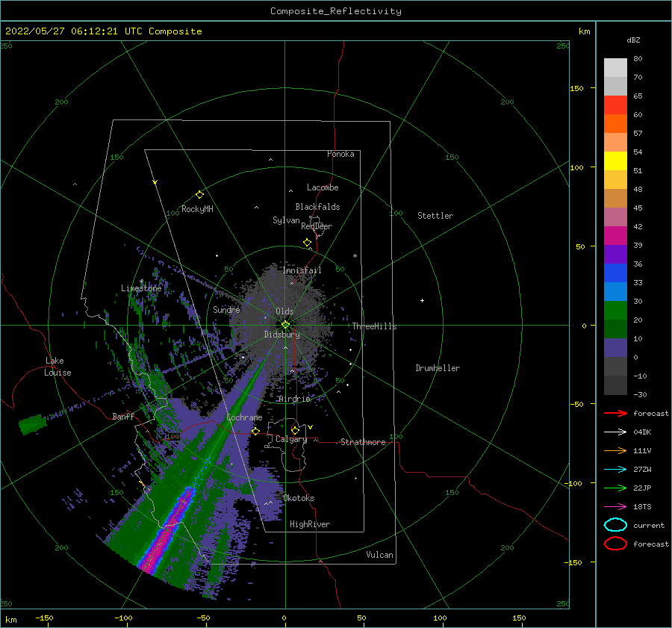Click the red forecast arrow legend icon

tap(615, 413)
